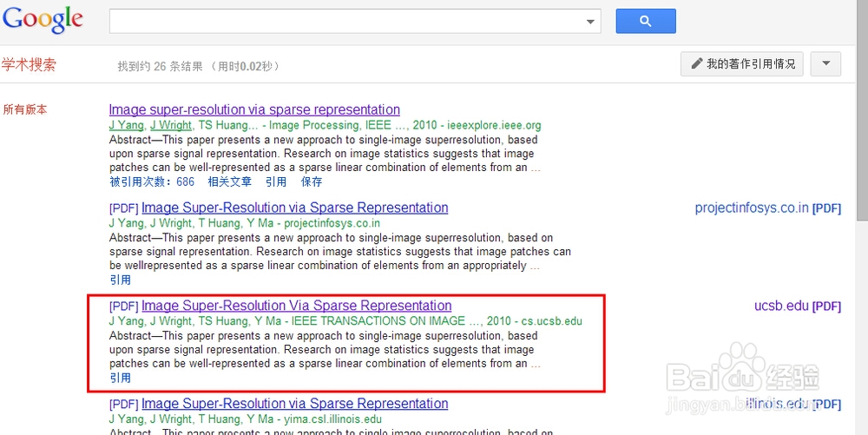
Task: Expand the dropdown beside 我的著作引用情况
Action: click(825, 64)
